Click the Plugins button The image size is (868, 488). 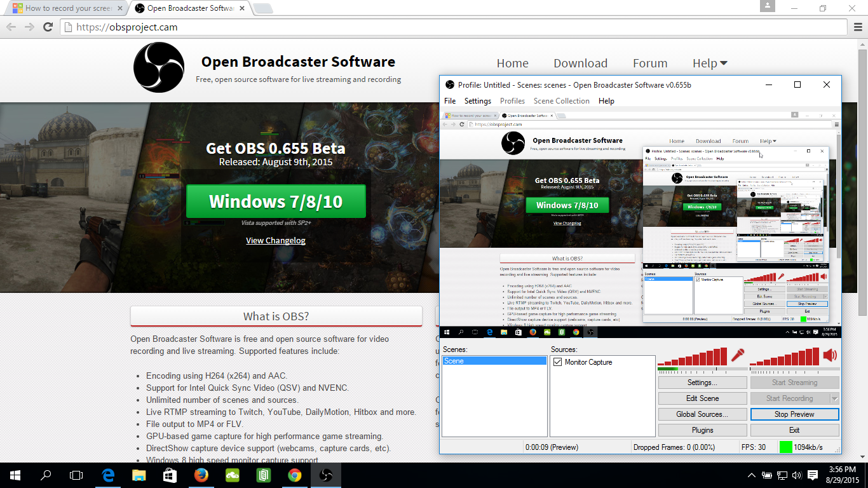click(702, 430)
